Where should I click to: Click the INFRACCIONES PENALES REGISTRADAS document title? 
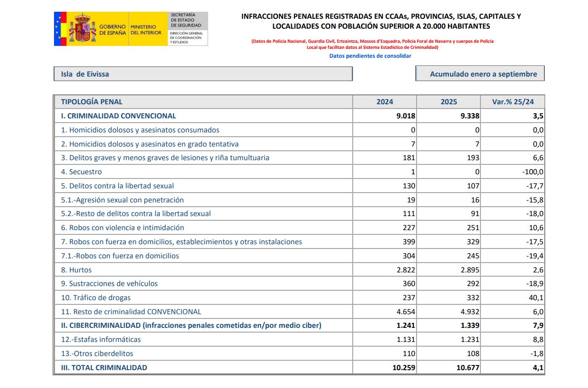(381, 21)
